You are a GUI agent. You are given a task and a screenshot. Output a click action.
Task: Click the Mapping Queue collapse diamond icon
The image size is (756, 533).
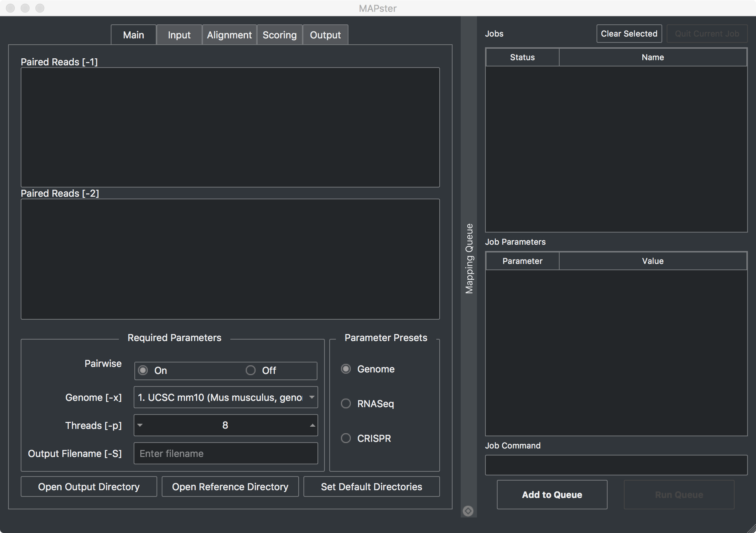pyautogui.click(x=468, y=511)
